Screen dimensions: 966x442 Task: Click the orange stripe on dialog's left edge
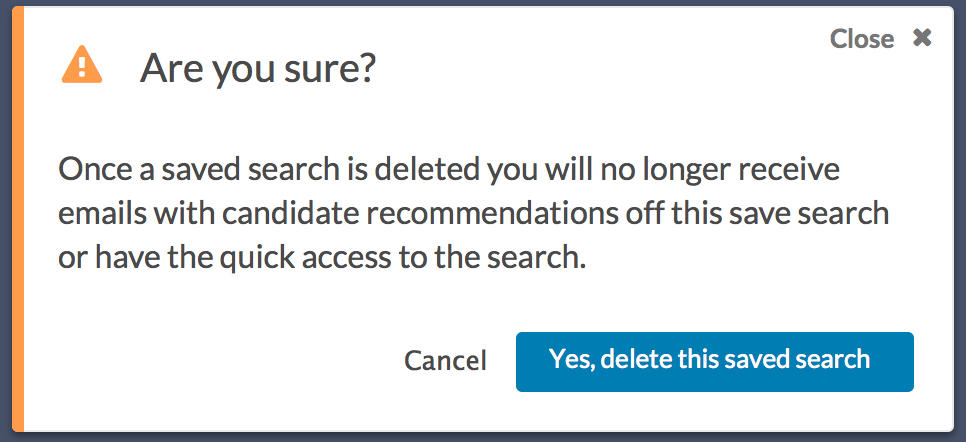(18, 219)
